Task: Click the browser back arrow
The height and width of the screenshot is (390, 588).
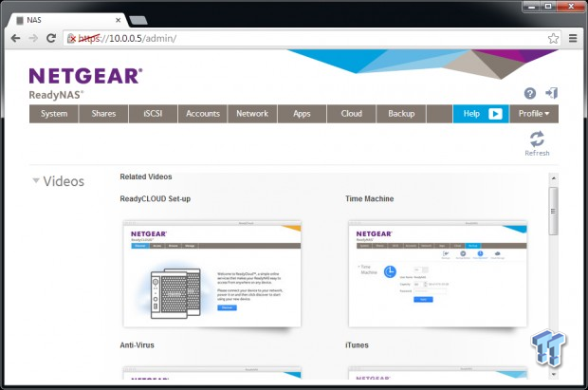Action: [15, 38]
